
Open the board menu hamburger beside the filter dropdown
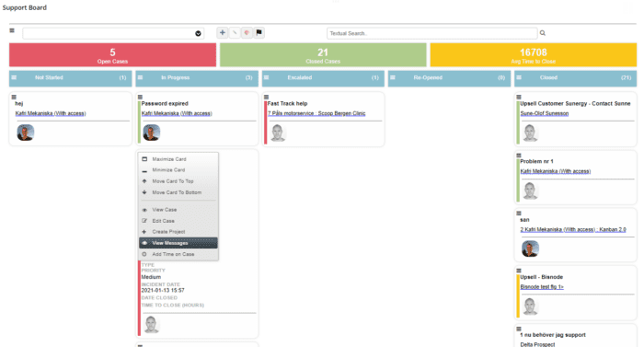(x=12, y=30)
